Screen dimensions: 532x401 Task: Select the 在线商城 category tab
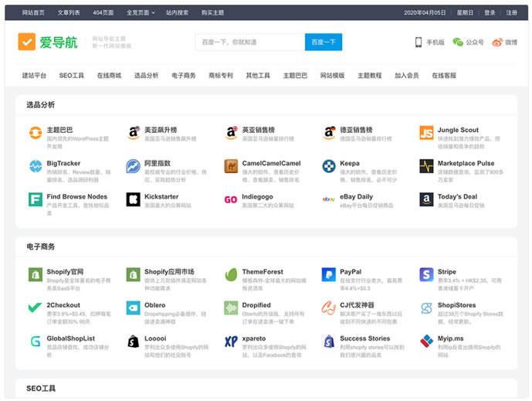click(x=109, y=76)
